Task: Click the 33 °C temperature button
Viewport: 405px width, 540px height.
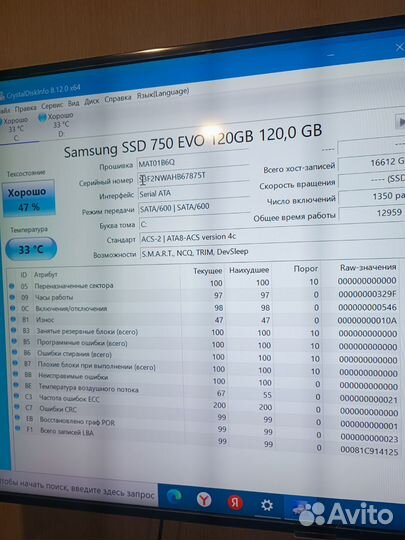Action: tap(31, 249)
